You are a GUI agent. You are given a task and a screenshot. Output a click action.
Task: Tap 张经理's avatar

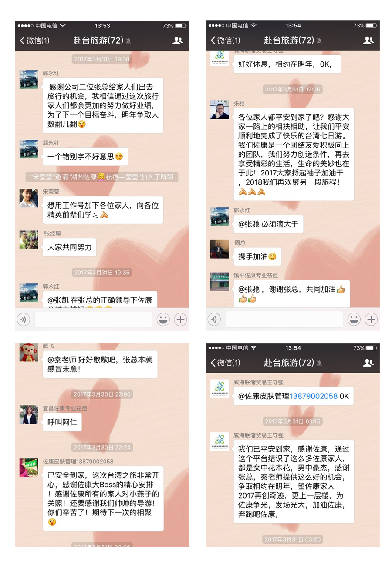tap(29, 240)
